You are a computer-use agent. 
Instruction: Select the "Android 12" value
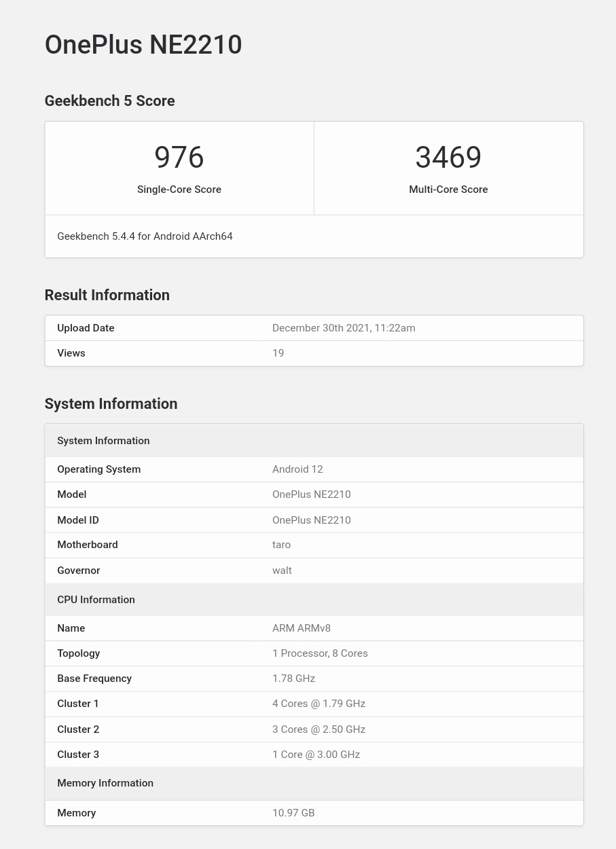[297, 469]
